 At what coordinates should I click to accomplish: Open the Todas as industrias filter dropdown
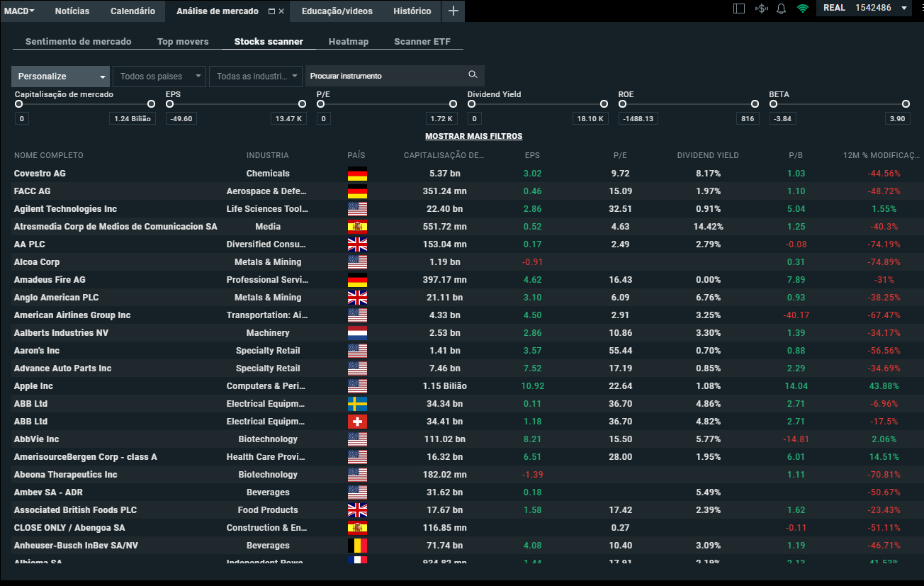tap(256, 76)
